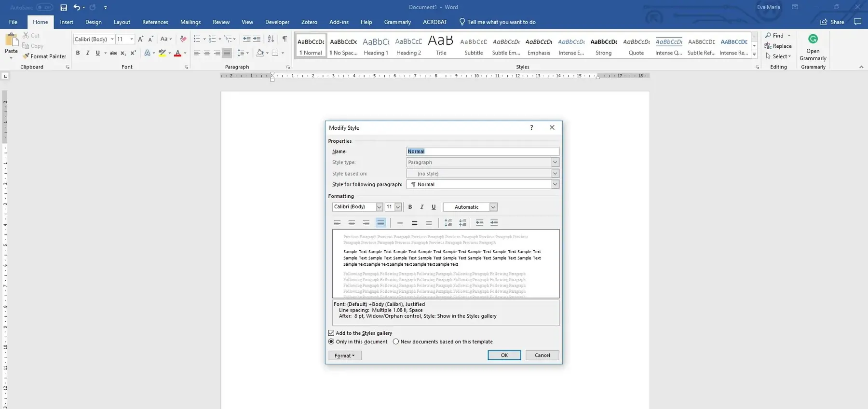Toggle Italic in the Modify Style dialog
Screen dimensions: 868x409
pyautogui.click(x=422, y=207)
